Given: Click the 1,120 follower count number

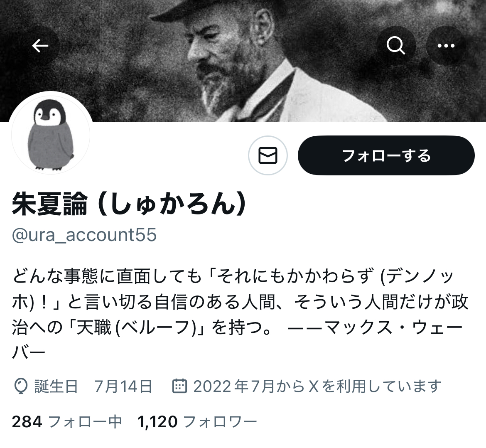Looking at the screenshot, I should [x=157, y=422].
